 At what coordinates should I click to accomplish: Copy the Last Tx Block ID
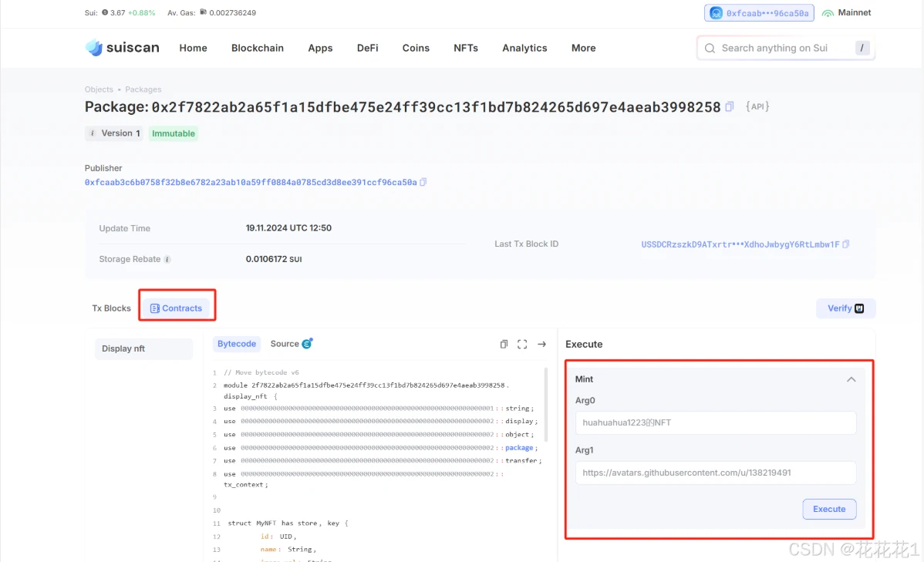(x=846, y=244)
